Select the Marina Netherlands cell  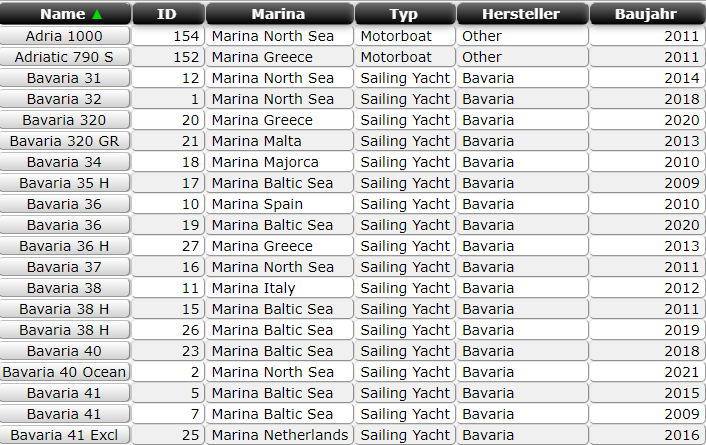tap(279, 435)
